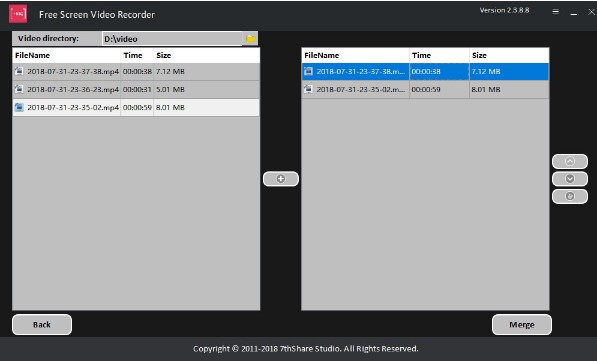Select 2018-07-31-23-37-38.mp4 in left list
The image size is (597, 361).
pyautogui.click(x=136, y=72)
